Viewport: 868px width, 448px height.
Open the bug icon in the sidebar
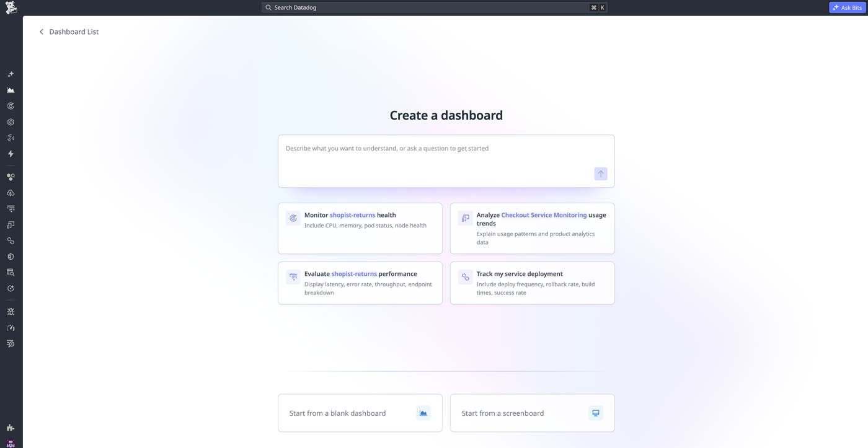[x=11, y=312]
